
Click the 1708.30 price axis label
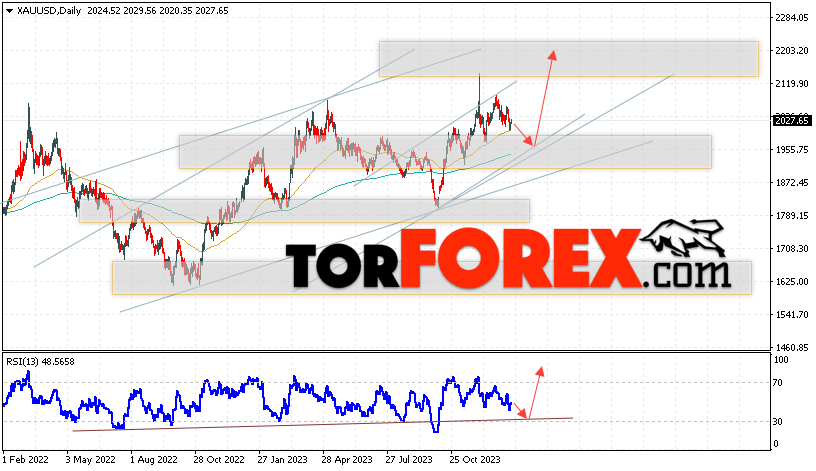792,248
